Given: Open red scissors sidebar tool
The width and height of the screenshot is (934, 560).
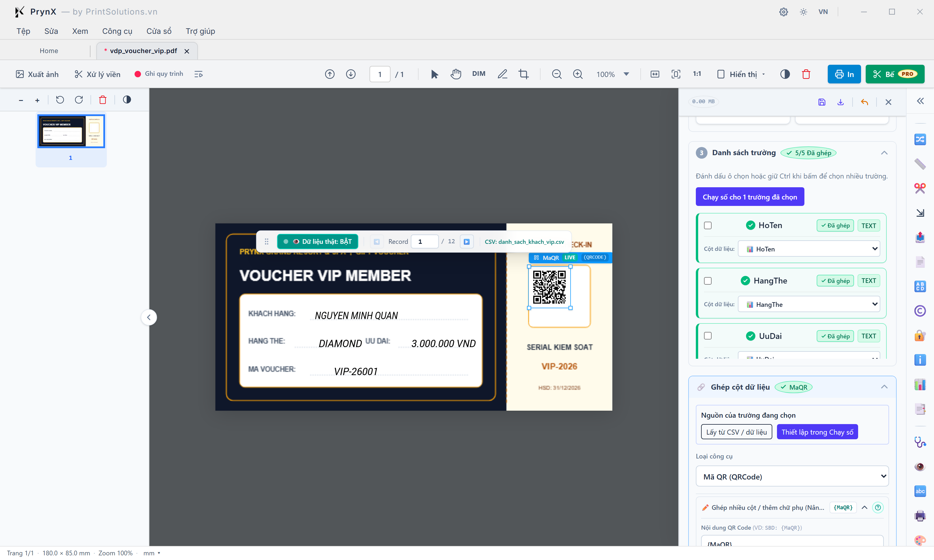Looking at the screenshot, I should pos(920,188).
